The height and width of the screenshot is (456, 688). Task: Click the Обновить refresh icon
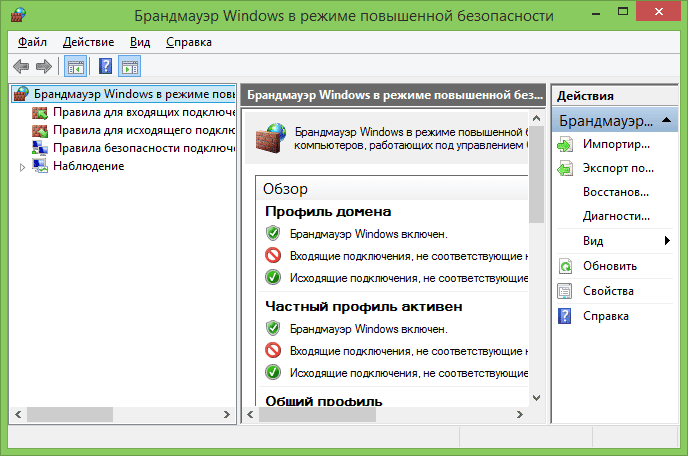565,266
